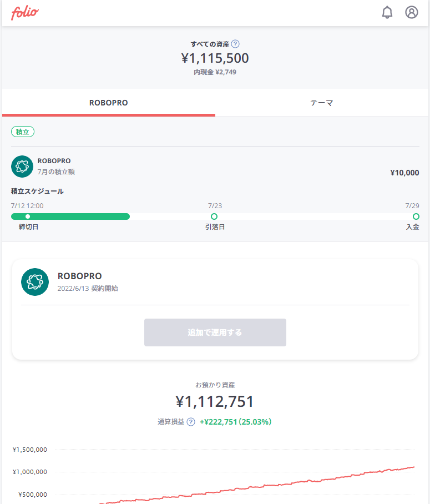
Task: Click help icon next to 通算損益
Action: 191,422
